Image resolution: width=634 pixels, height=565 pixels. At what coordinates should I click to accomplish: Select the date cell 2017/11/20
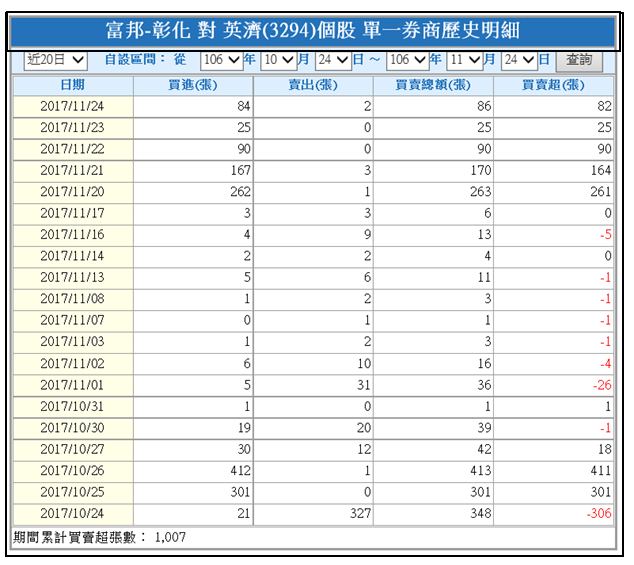click(x=73, y=192)
